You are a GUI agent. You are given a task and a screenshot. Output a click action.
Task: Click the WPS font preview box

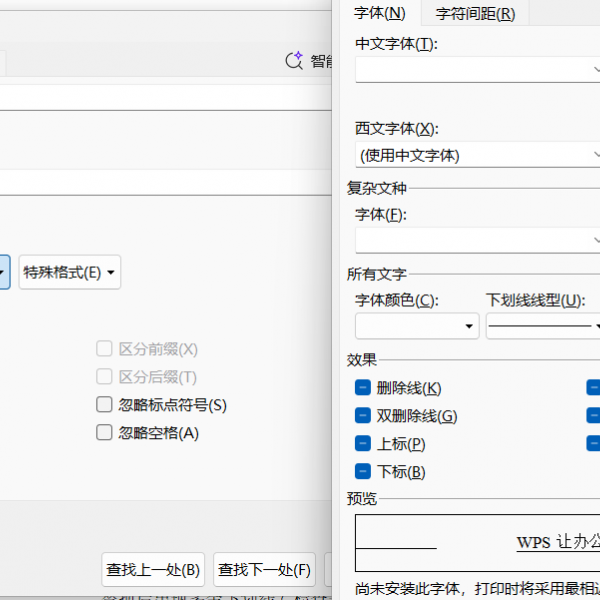coord(478,543)
